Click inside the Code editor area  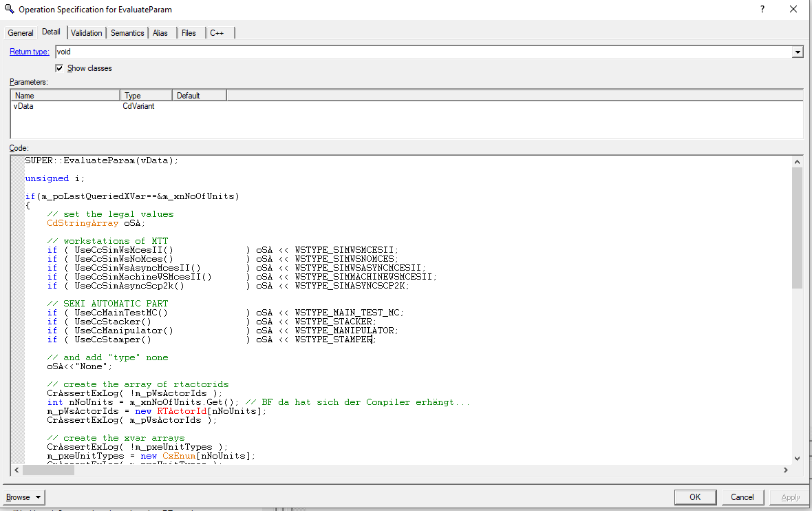[344, 310]
